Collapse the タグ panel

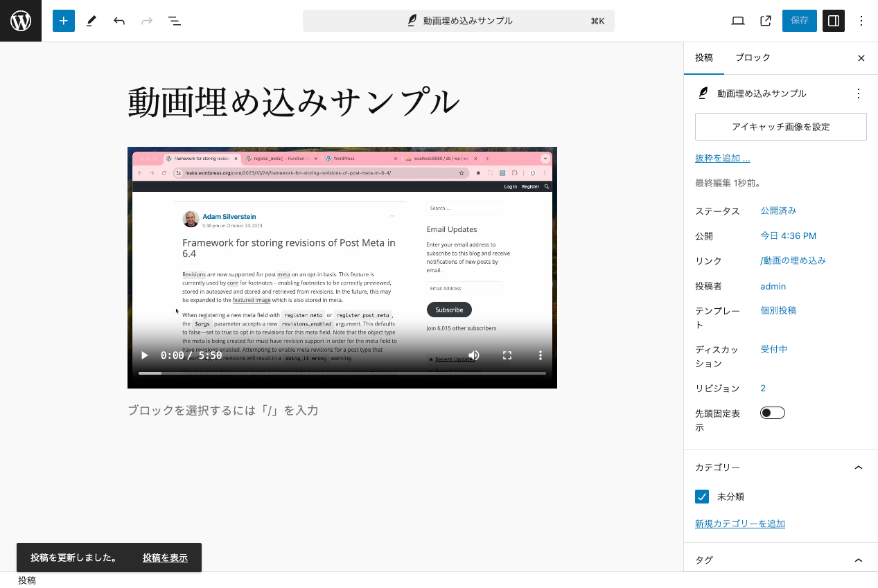pos(781,560)
